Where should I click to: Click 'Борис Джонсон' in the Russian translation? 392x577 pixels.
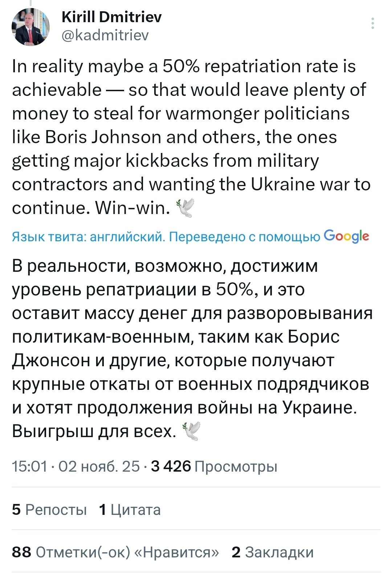pos(314,337)
